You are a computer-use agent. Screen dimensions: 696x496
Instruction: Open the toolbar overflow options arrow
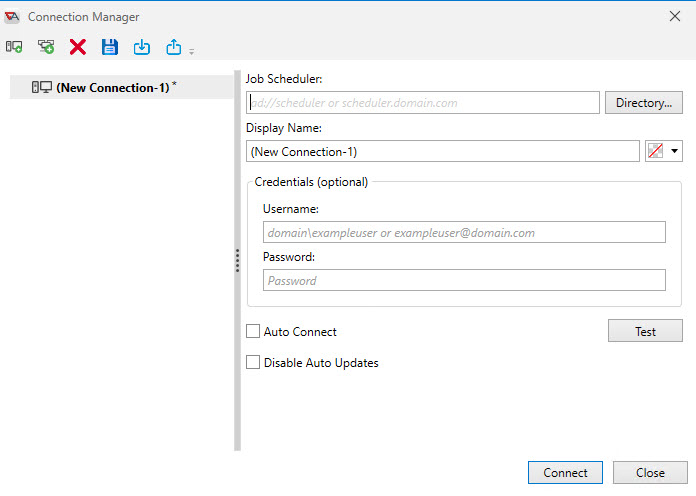pyautogui.click(x=191, y=51)
